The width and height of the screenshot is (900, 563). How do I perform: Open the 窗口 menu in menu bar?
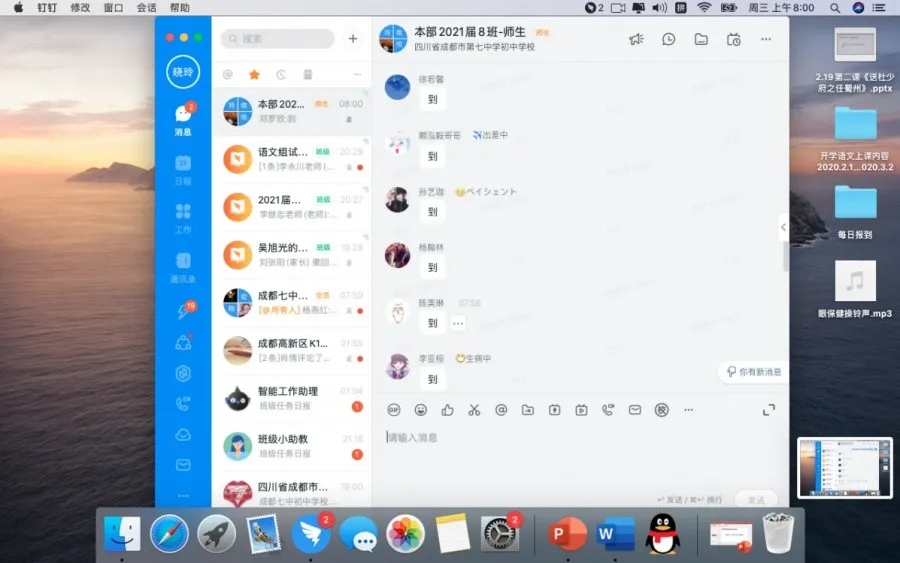point(113,7)
